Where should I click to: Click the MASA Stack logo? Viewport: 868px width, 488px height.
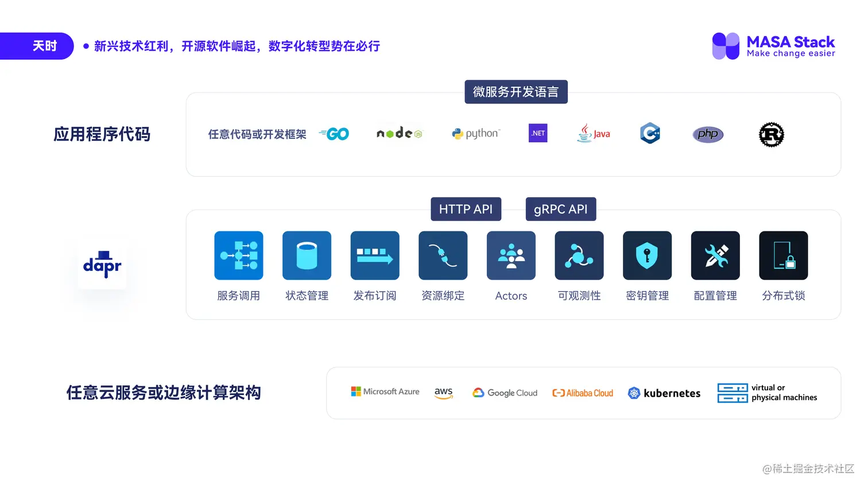[773, 46]
